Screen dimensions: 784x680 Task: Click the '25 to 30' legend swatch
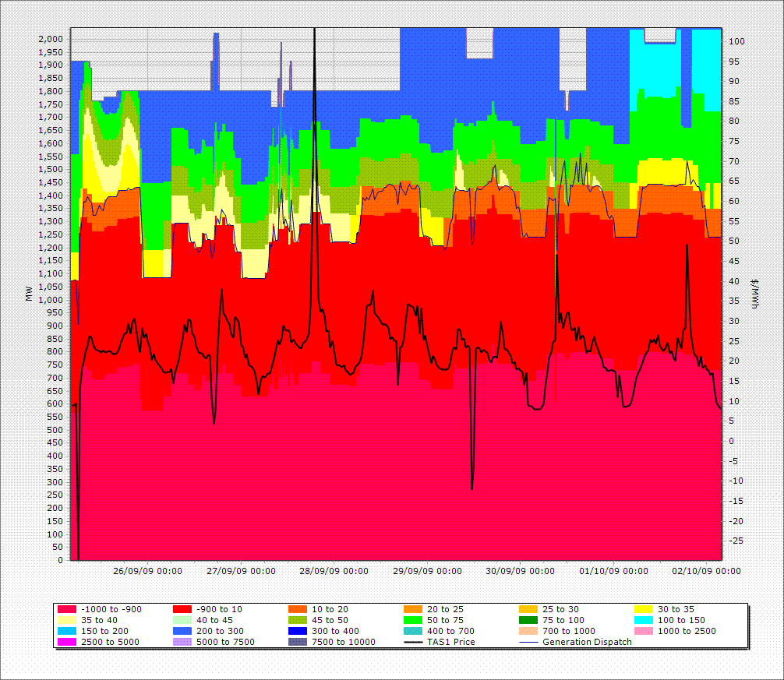pyautogui.click(x=528, y=609)
